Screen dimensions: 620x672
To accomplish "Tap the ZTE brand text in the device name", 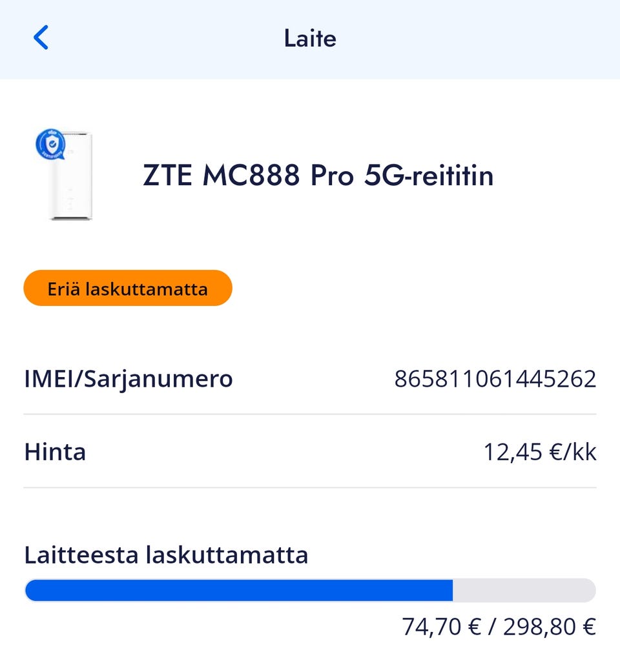I will click(167, 176).
